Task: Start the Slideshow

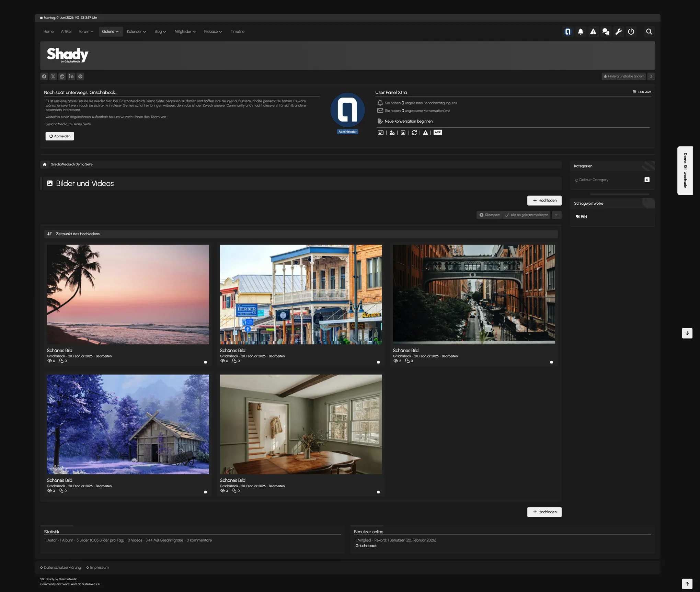Action: (489, 215)
